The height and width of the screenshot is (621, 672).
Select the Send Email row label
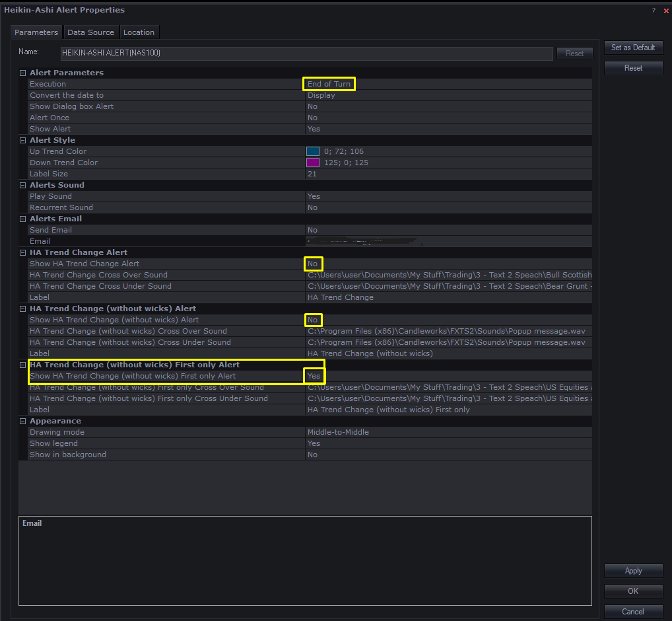51,230
